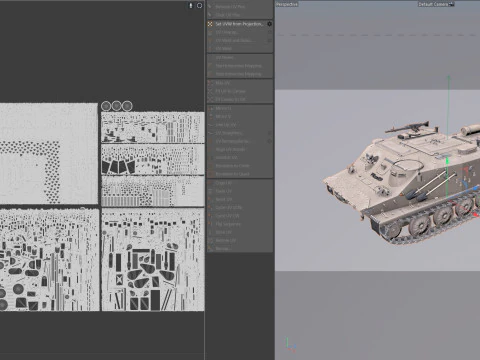Click the Boundary to Quad icon
The image size is (480, 360).
click(x=210, y=174)
